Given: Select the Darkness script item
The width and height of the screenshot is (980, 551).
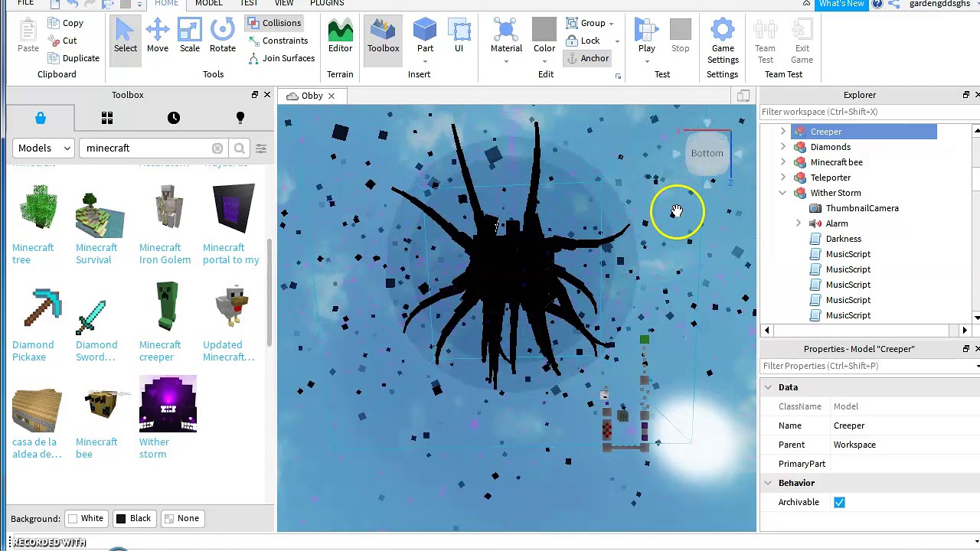Looking at the screenshot, I should 843,239.
